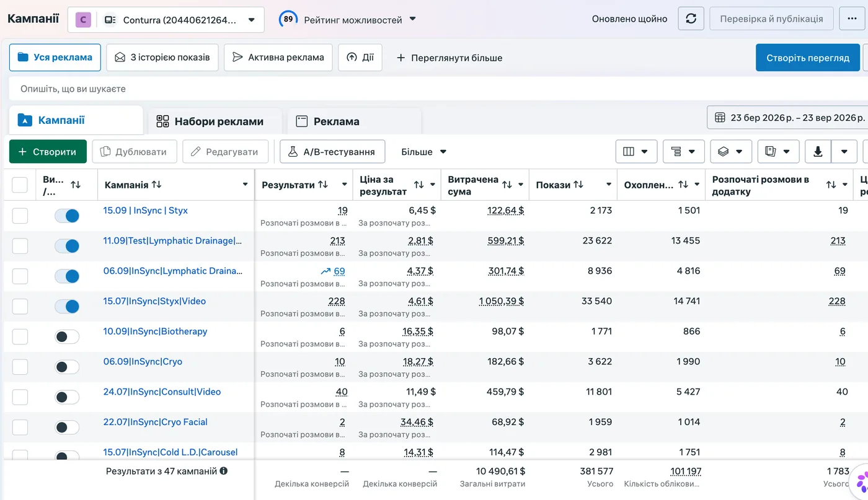Open the Conturra account dropdown
The image size is (868, 500).
166,20
